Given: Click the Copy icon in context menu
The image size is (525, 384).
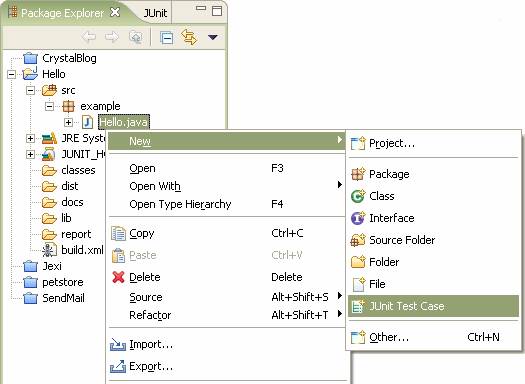Looking at the screenshot, I should coord(118,233).
